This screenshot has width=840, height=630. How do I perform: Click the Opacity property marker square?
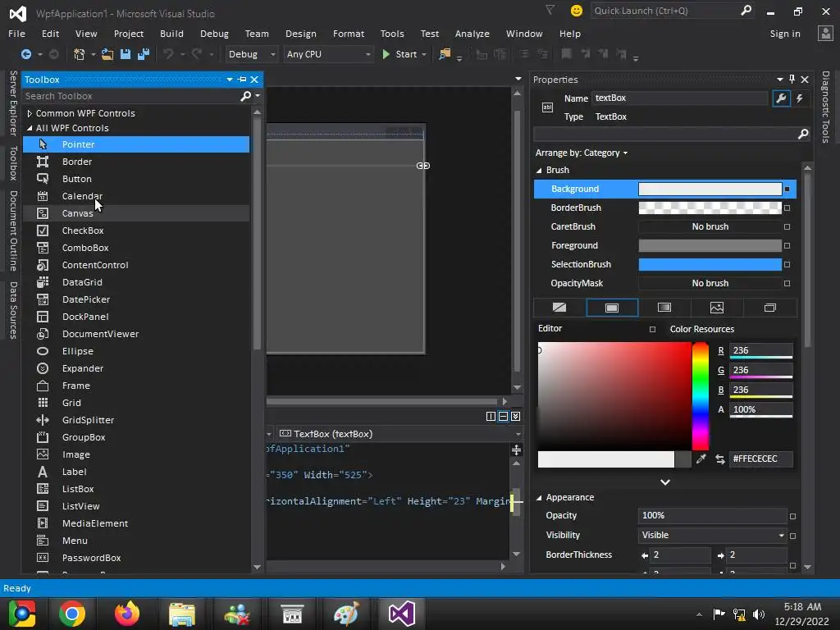[x=793, y=517]
